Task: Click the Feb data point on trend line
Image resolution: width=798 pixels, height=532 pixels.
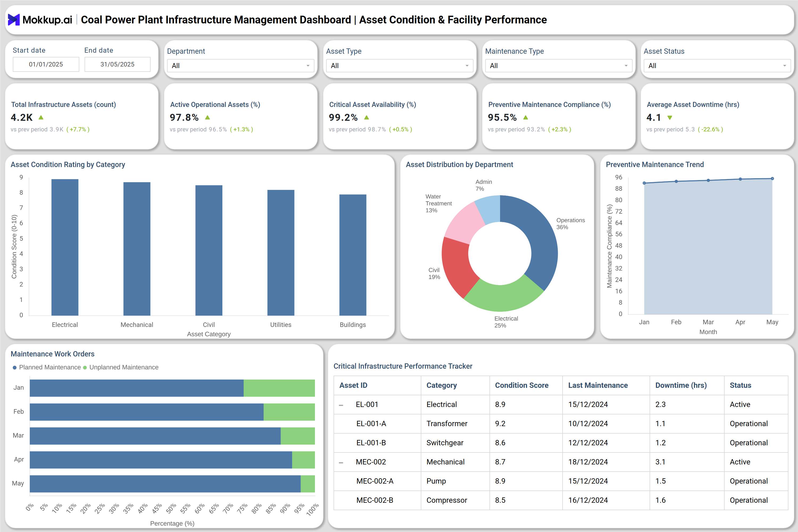Action: (x=676, y=181)
